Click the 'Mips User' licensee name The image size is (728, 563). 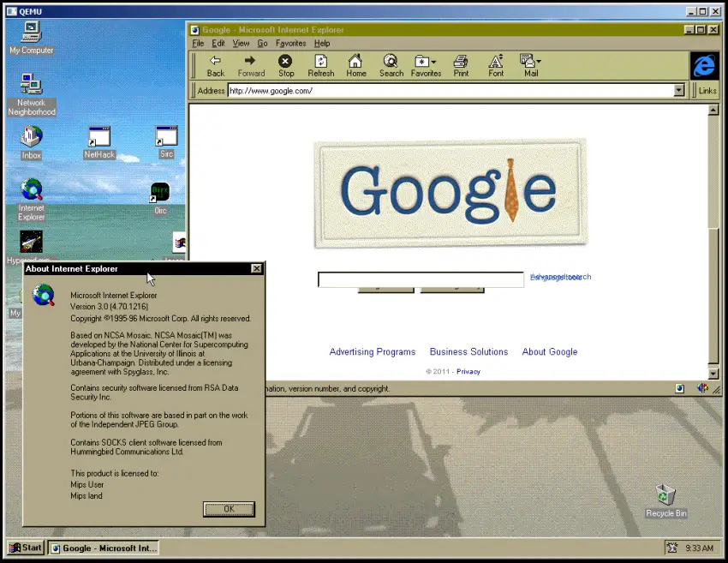(x=87, y=484)
